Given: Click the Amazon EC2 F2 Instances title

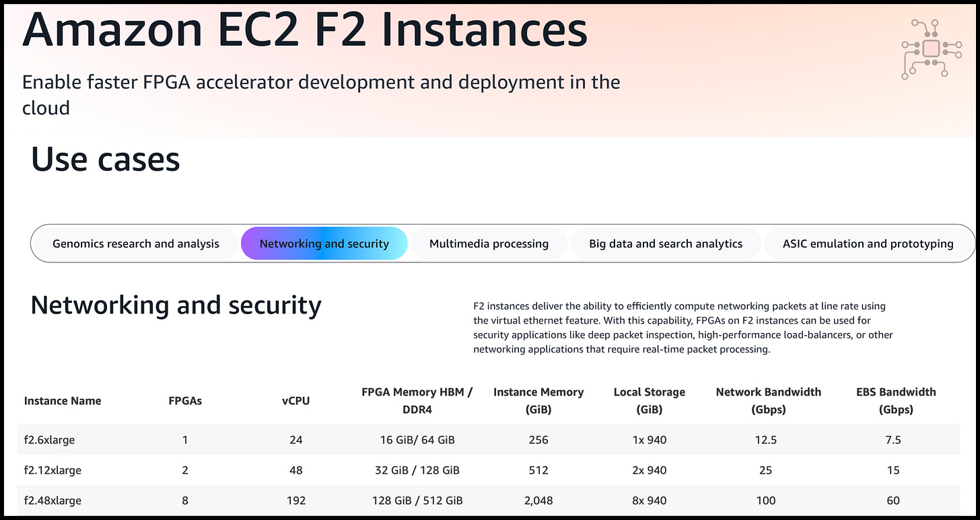Looking at the screenshot, I should (305, 28).
